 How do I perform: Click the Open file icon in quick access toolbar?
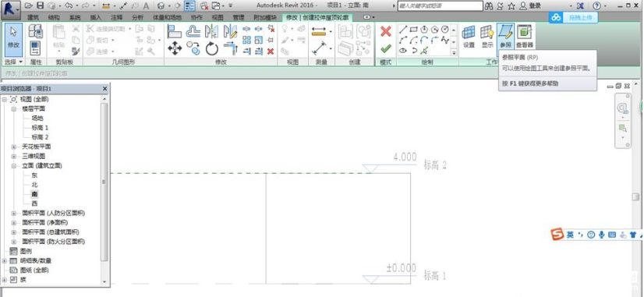point(28,5)
